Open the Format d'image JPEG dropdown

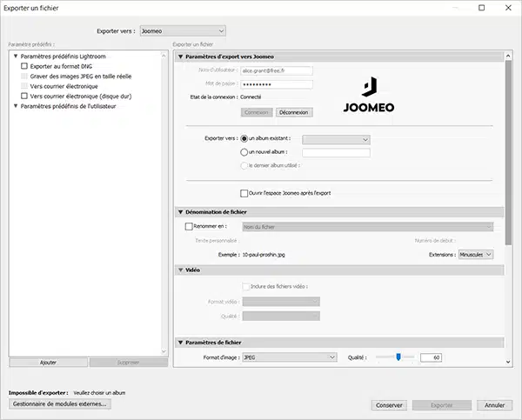coord(290,357)
